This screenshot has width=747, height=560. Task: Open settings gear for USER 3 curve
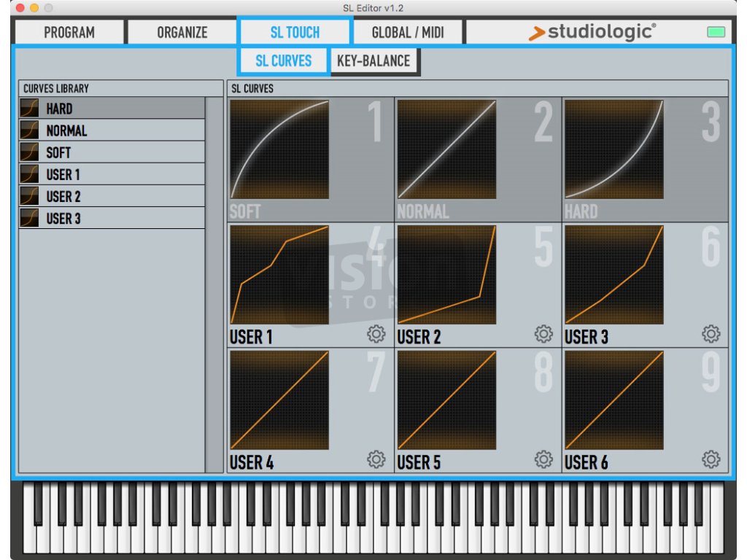click(711, 334)
